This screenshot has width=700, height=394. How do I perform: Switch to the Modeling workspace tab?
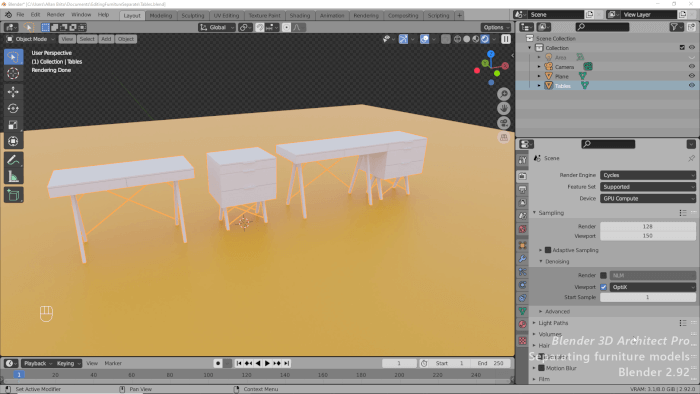[x=161, y=16]
